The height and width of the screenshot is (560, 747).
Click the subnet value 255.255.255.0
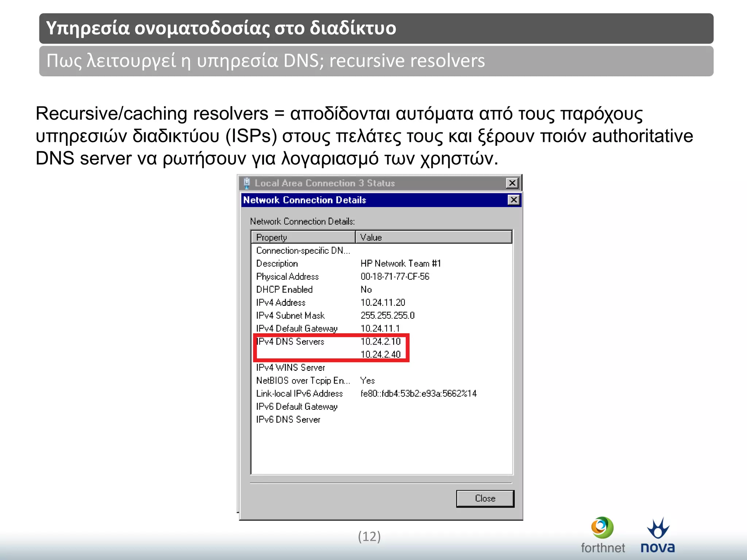388,315
